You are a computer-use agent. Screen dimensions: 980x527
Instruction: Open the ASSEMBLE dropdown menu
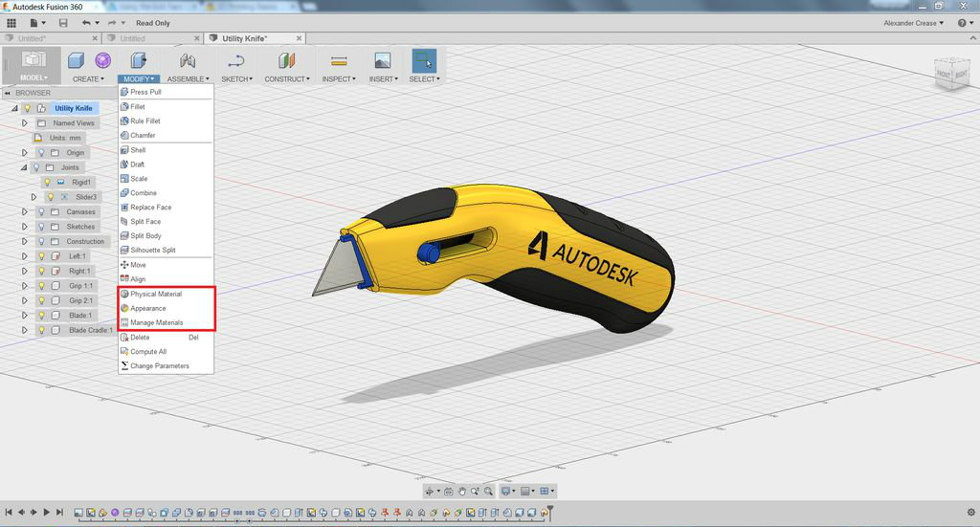[x=189, y=79]
